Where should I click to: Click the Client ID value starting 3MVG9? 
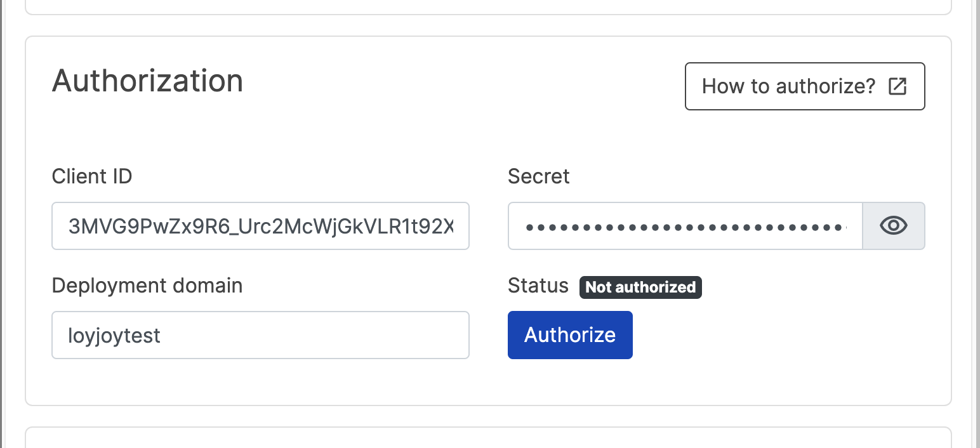[260, 226]
